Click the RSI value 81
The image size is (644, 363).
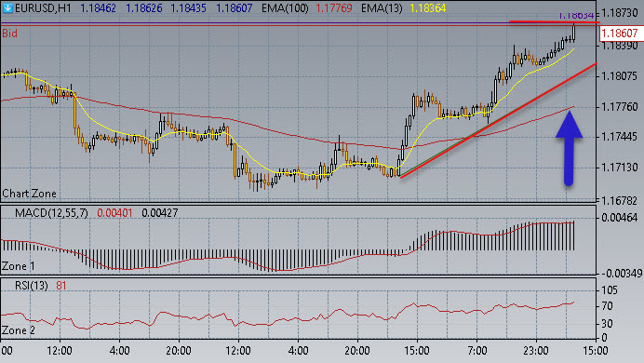click(61, 286)
